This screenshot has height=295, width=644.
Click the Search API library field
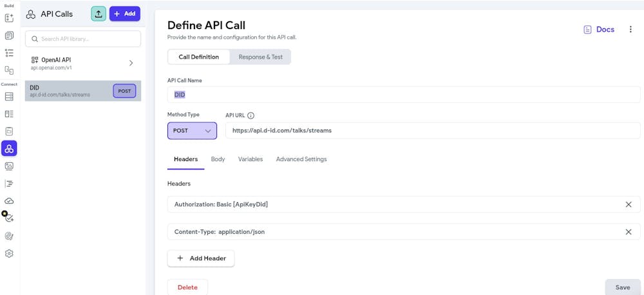pos(82,39)
